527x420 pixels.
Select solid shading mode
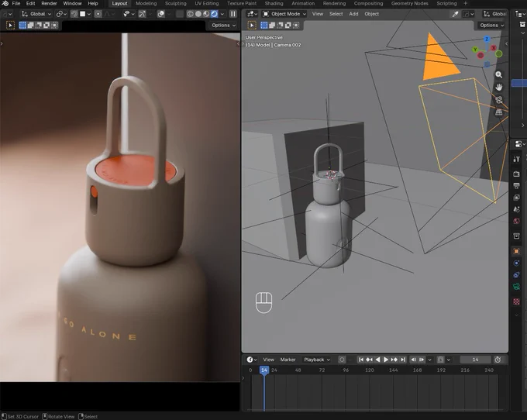pyautogui.click(x=198, y=14)
